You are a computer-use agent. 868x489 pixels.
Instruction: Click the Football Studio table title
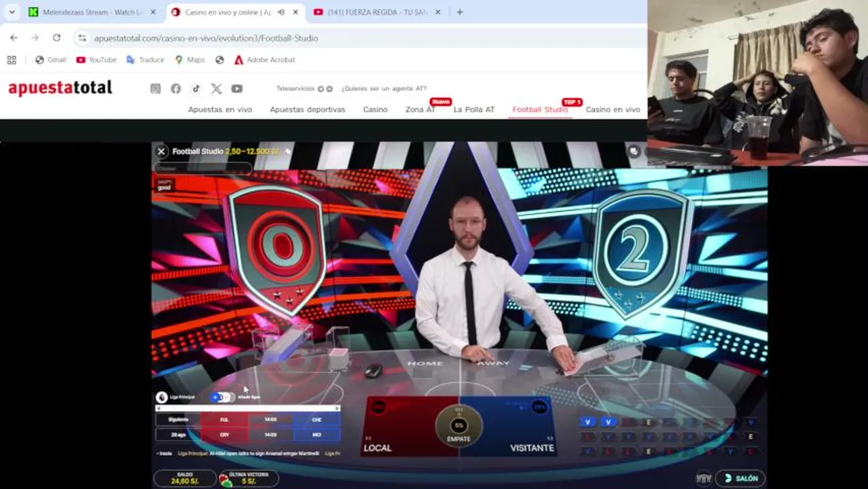198,151
